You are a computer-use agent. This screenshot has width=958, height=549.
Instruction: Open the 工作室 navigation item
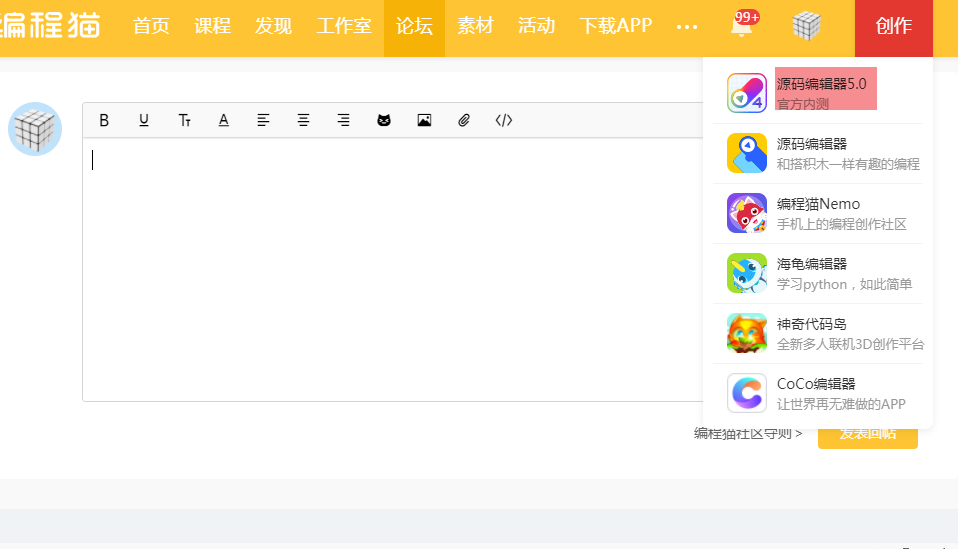point(343,26)
